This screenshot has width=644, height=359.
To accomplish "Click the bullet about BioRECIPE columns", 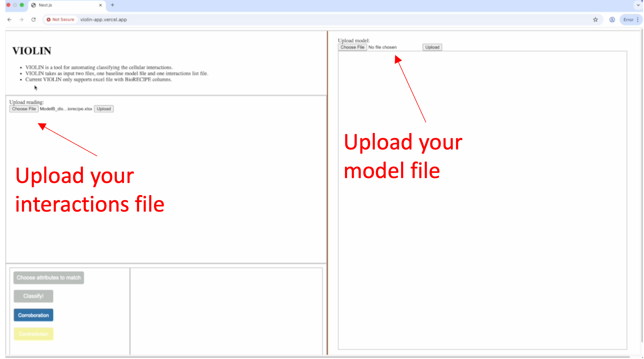I will tap(99, 79).
